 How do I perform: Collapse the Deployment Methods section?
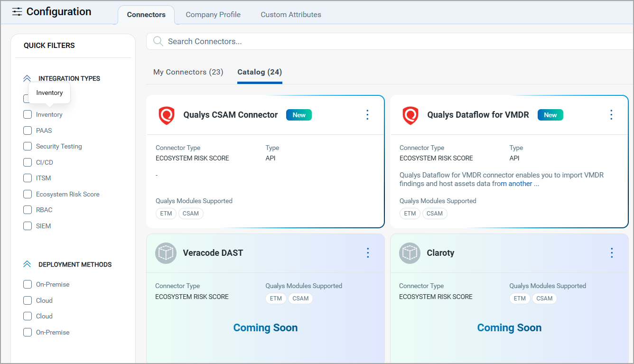(27, 264)
